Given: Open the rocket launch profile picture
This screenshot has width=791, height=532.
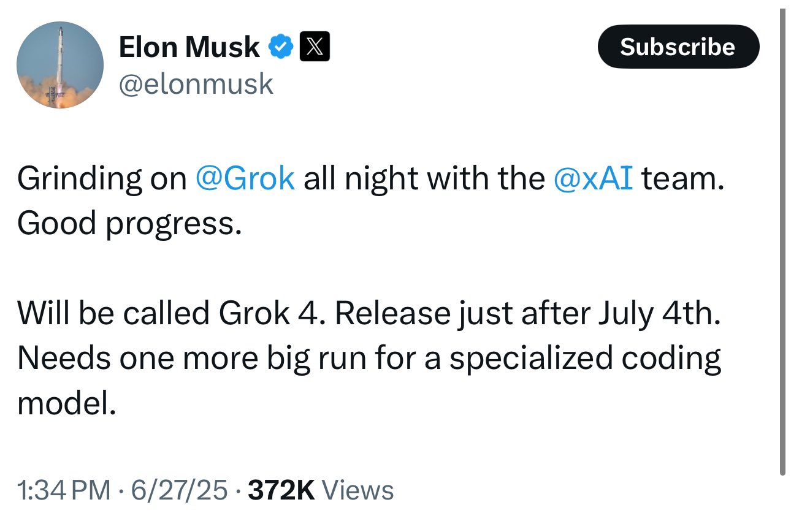Looking at the screenshot, I should (60, 65).
